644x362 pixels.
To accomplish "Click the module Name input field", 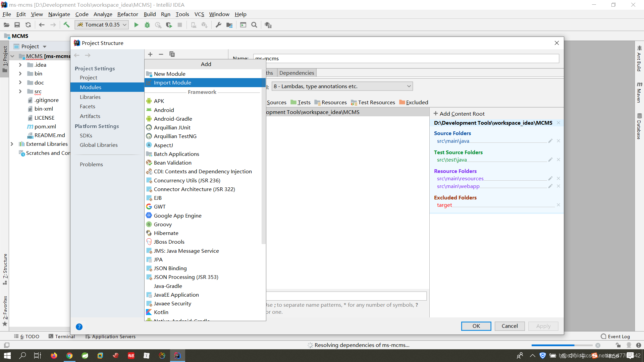I will (x=406, y=58).
